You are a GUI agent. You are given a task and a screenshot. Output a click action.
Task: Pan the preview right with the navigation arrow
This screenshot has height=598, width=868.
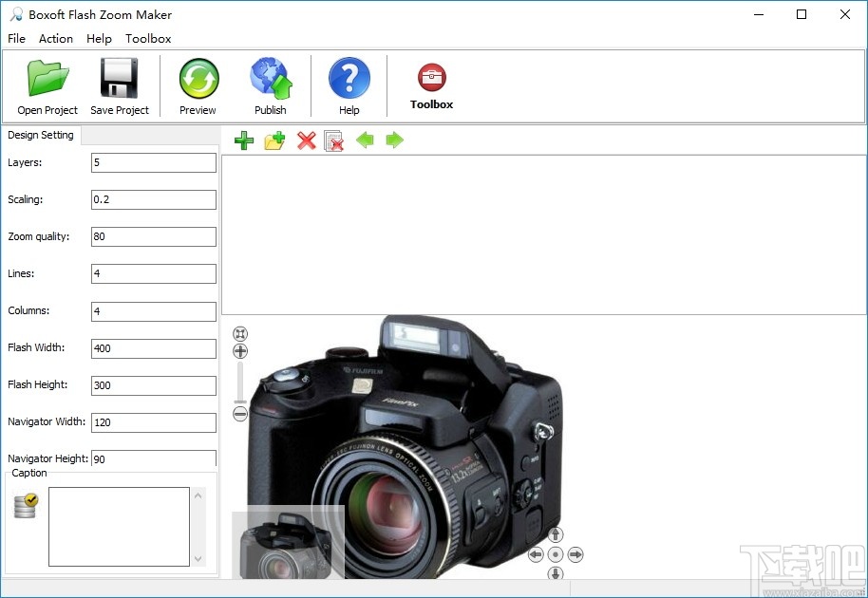[x=575, y=554]
